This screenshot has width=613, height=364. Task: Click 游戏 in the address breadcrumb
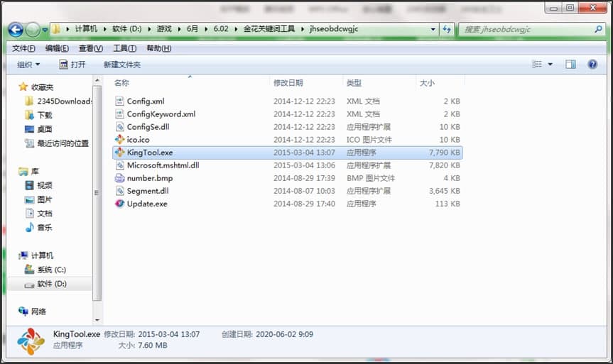click(x=164, y=29)
